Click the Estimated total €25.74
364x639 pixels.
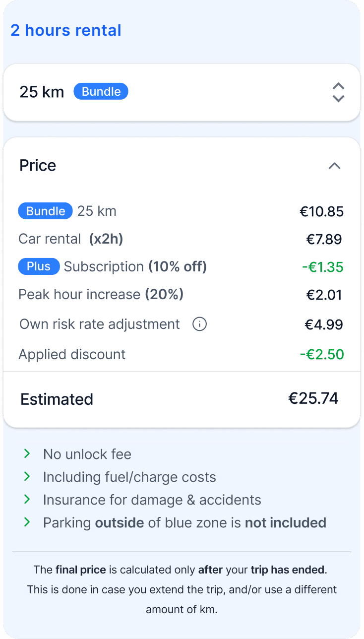[313, 398]
